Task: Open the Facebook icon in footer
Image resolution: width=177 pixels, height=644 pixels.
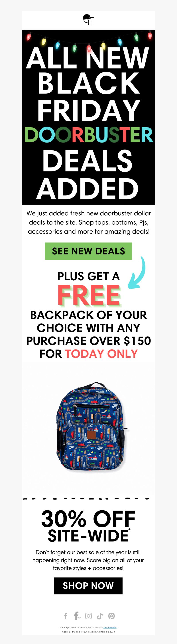Action: pyautogui.click(x=65, y=616)
